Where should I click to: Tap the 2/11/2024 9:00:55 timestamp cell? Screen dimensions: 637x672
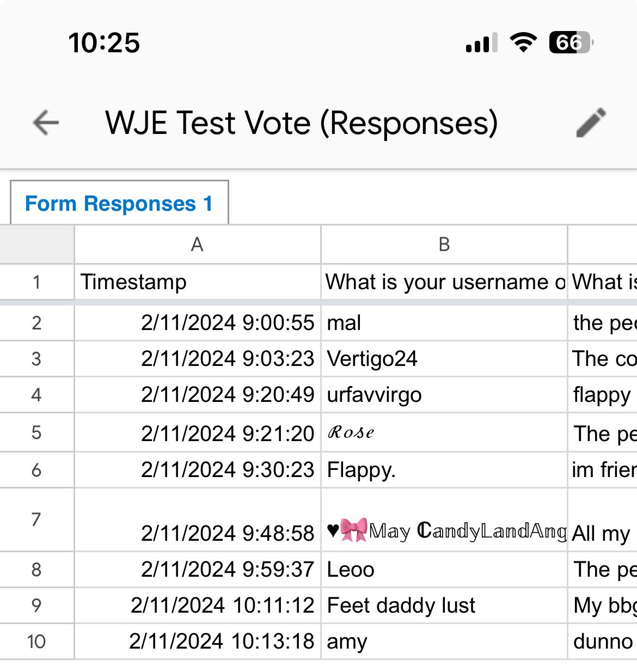[x=197, y=323]
